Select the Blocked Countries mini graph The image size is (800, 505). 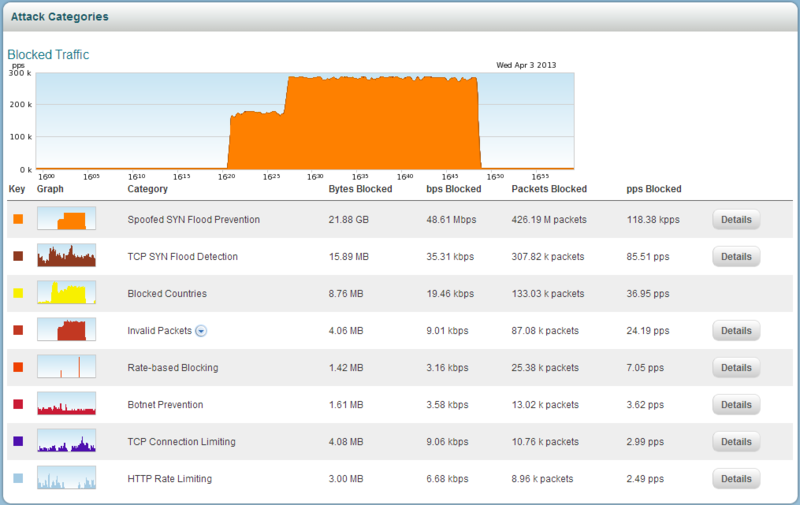tap(66, 292)
